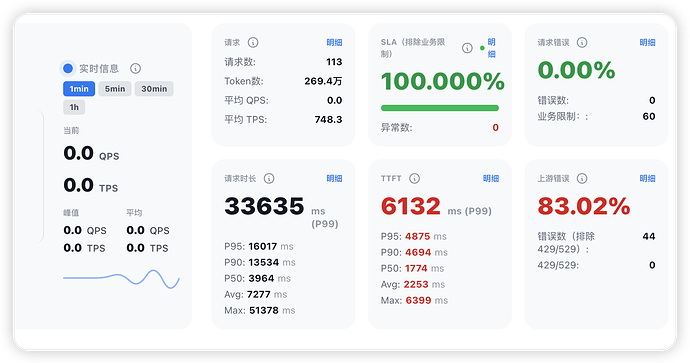Click info icon next to 实时信息
This screenshot has width=690, height=363.
click(136, 68)
